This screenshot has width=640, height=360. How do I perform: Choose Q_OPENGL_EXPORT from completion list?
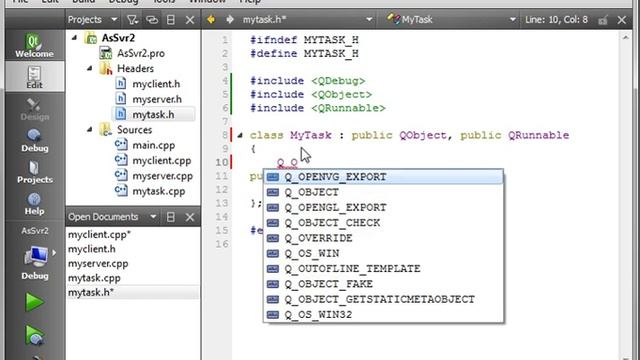point(383,207)
